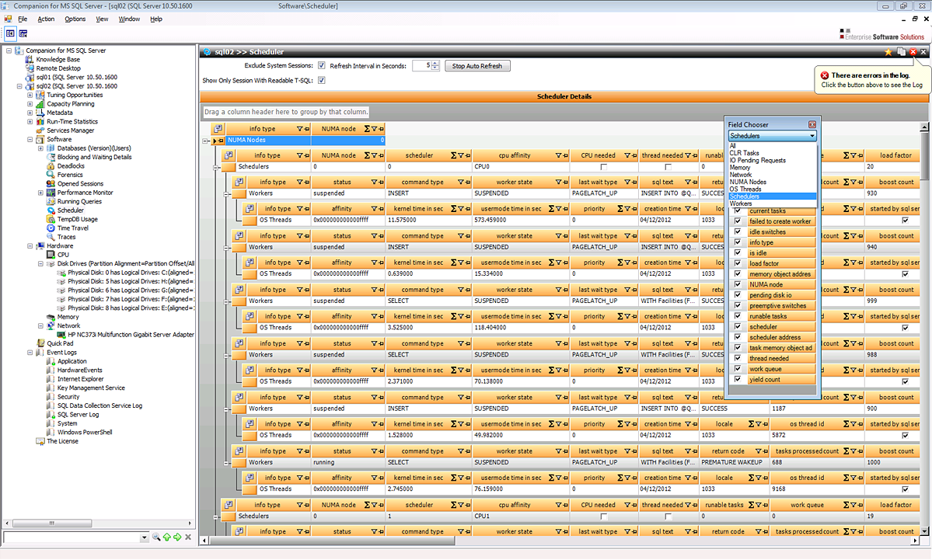This screenshot has height=560, width=932.
Task: Uncheck 'idle switches' field checkbox
Action: (x=738, y=231)
